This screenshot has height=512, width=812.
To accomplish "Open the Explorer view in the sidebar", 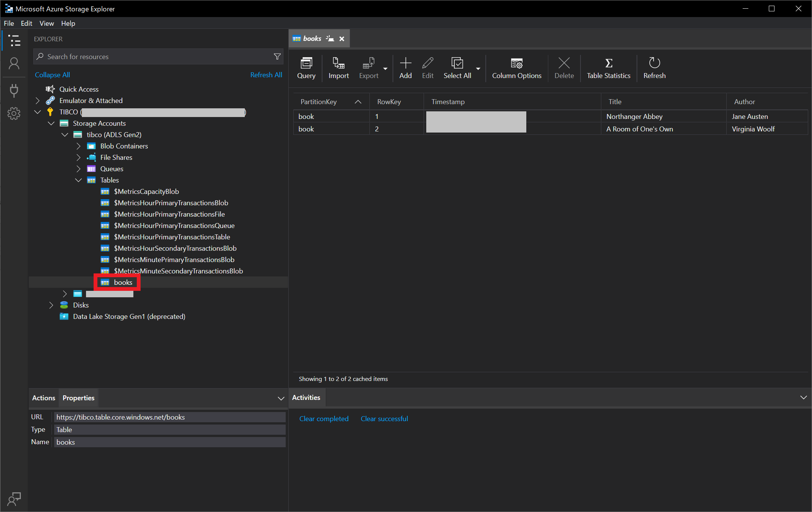I will pyautogui.click(x=14, y=40).
